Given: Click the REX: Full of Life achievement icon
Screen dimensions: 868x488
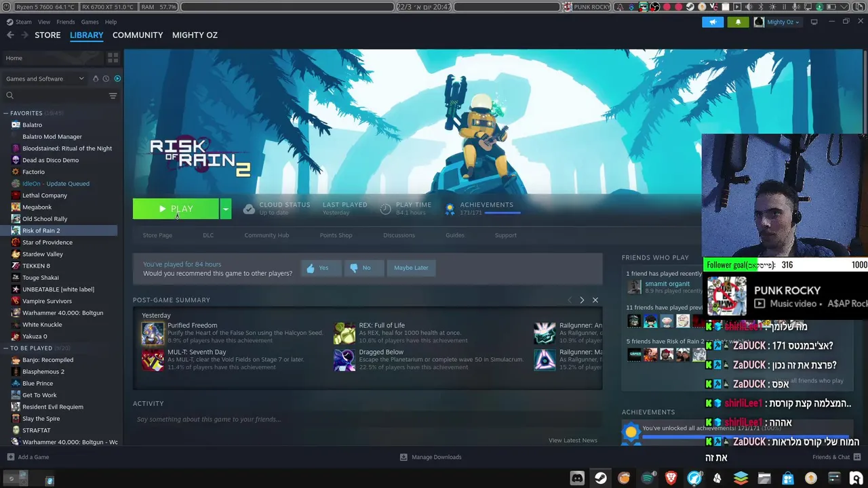Looking at the screenshot, I should [344, 333].
